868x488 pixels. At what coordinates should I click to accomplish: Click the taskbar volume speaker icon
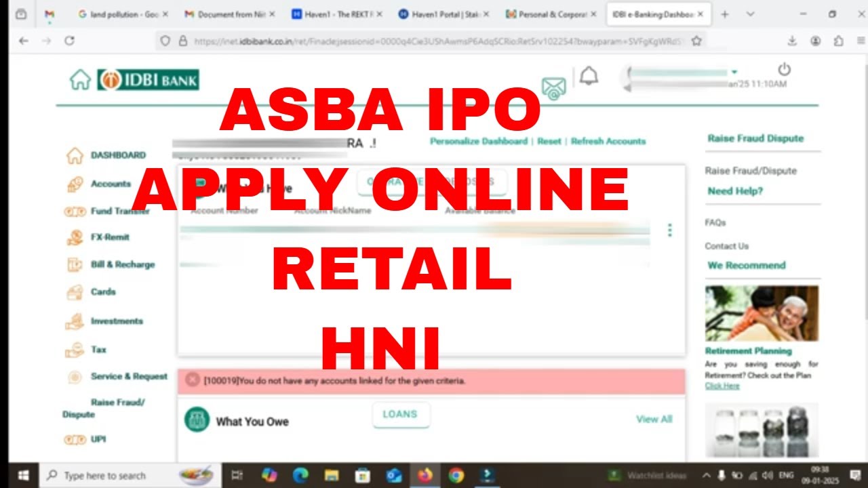coord(767,475)
